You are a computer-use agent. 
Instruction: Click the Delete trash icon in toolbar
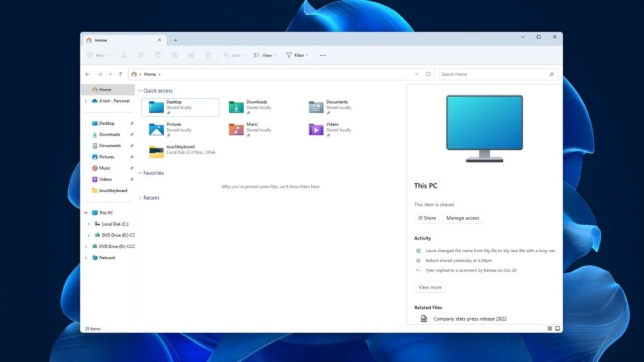208,55
